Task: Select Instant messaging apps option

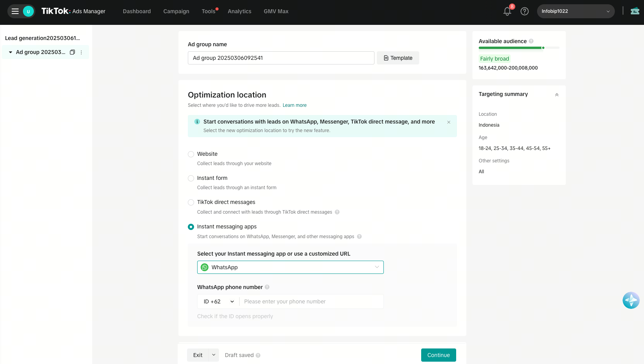Action: pos(191,227)
